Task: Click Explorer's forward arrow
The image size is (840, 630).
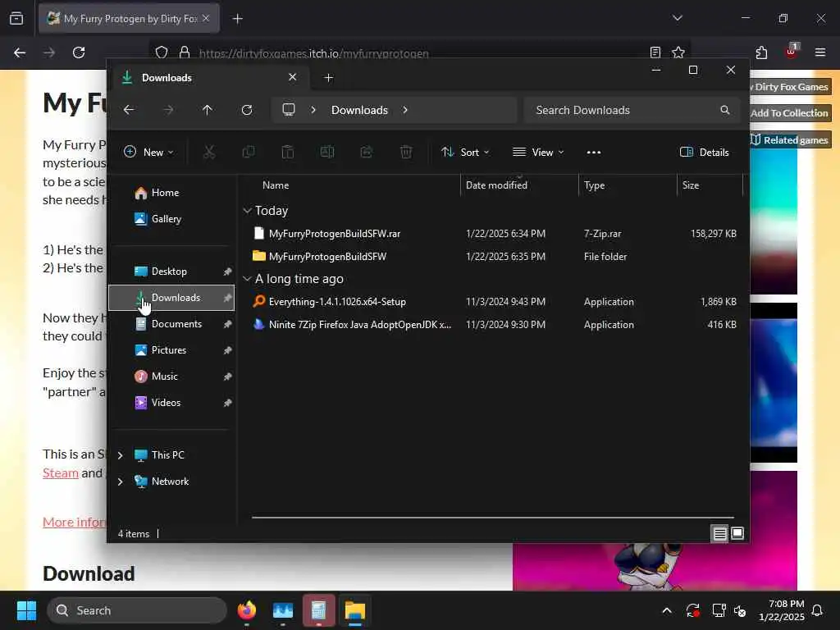Action: coord(168,110)
